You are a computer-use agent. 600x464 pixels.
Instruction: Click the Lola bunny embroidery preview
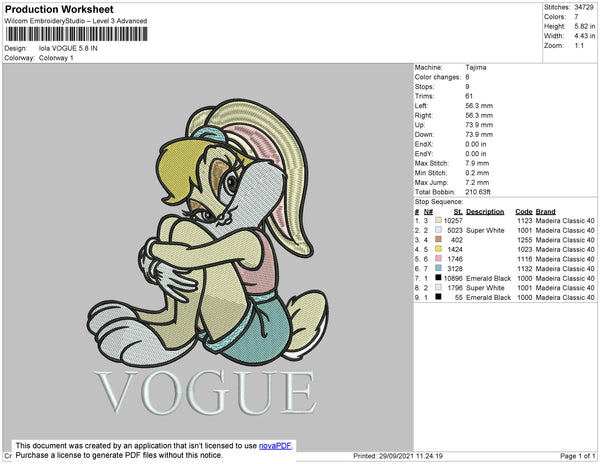pyautogui.click(x=207, y=232)
